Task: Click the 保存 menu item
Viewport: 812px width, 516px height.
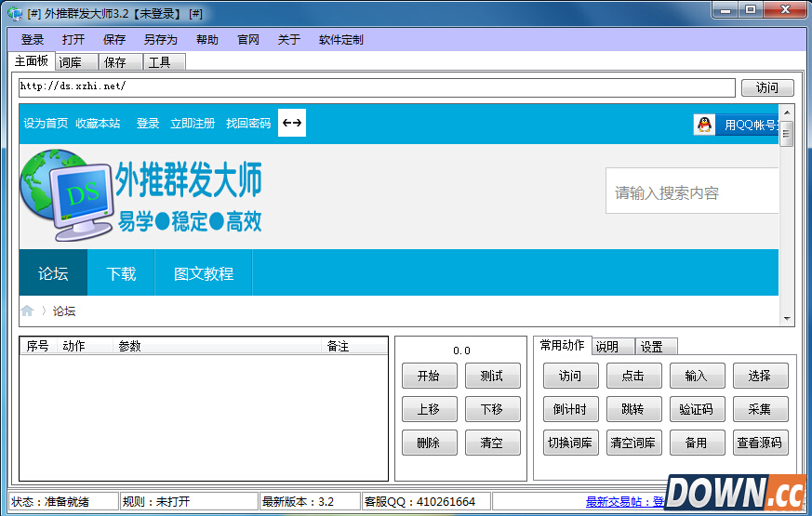Action: tap(113, 40)
